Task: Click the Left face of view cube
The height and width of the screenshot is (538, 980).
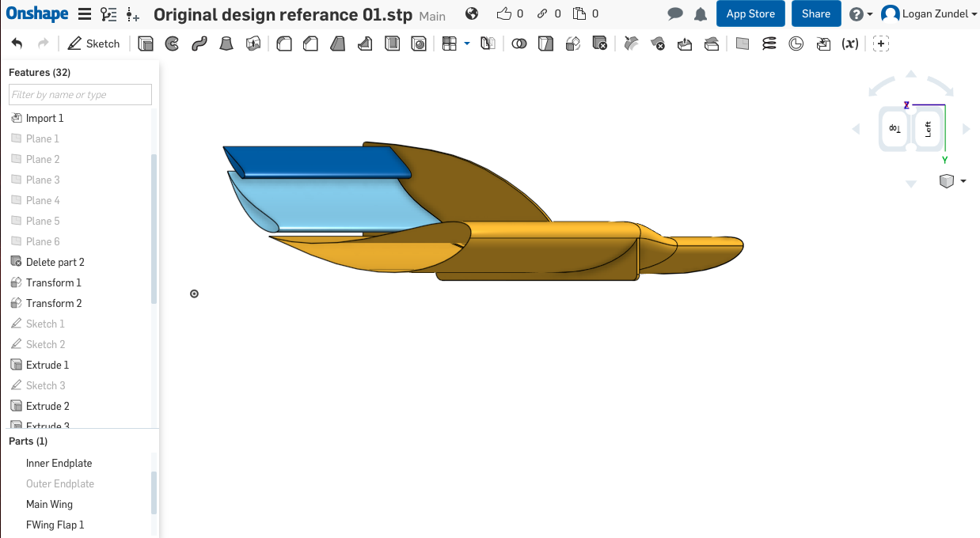Action: coord(929,128)
